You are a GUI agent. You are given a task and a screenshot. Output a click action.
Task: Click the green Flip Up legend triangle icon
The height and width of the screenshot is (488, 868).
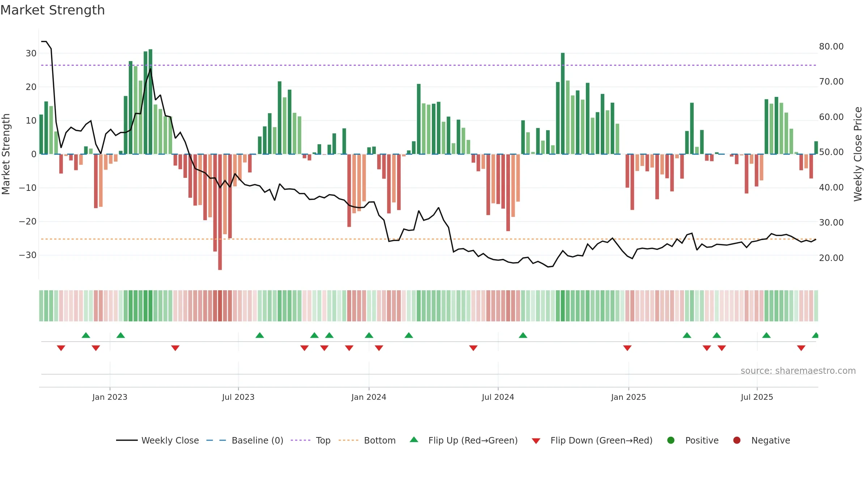click(x=414, y=440)
